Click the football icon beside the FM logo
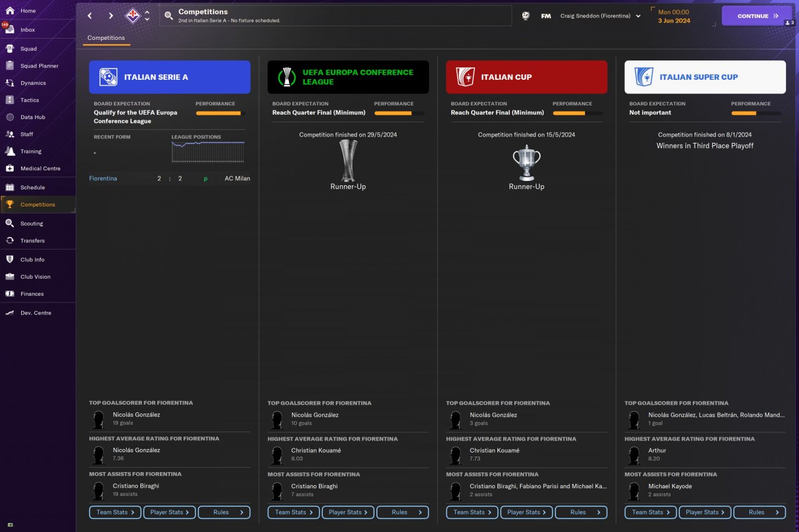The height and width of the screenshot is (532, 799). (x=526, y=16)
